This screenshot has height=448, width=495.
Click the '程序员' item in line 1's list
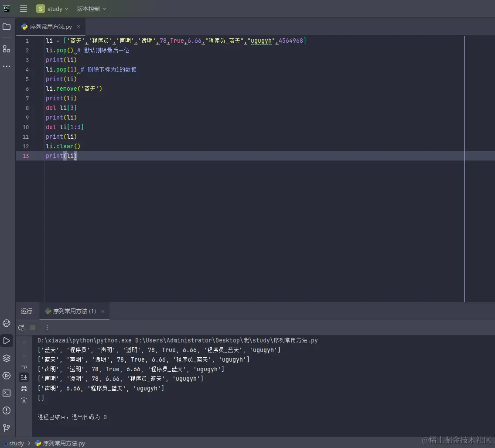click(x=101, y=41)
